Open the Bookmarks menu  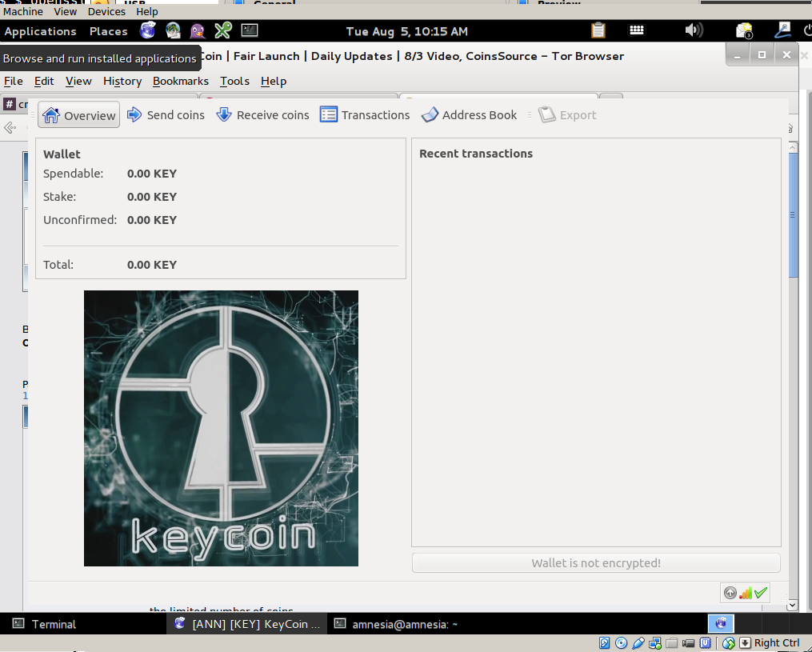coord(181,82)
